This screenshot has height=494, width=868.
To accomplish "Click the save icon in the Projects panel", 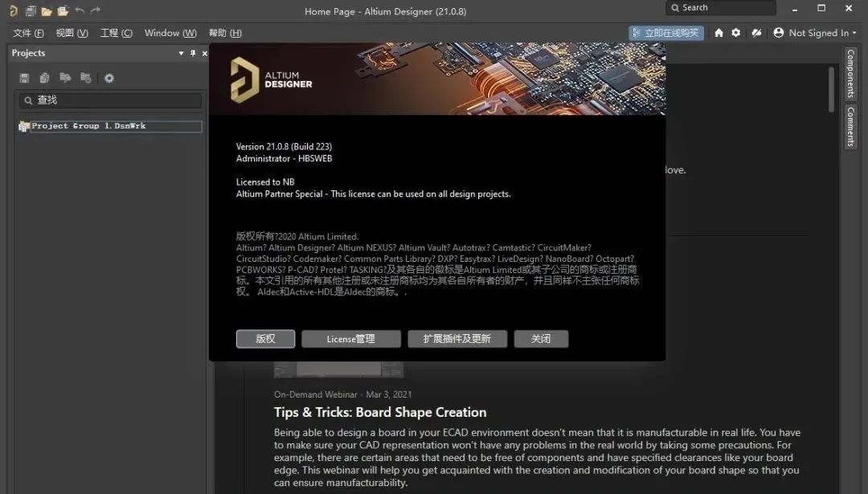I will (24, 78).
